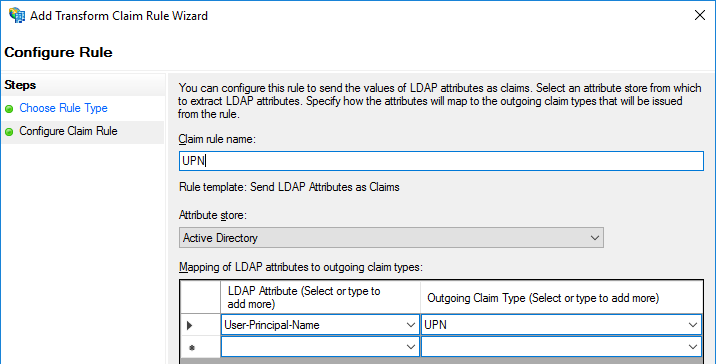716x364 pixels.
Task: Click the Mapping of LDAP attributes label
Action: coord(301,267)
